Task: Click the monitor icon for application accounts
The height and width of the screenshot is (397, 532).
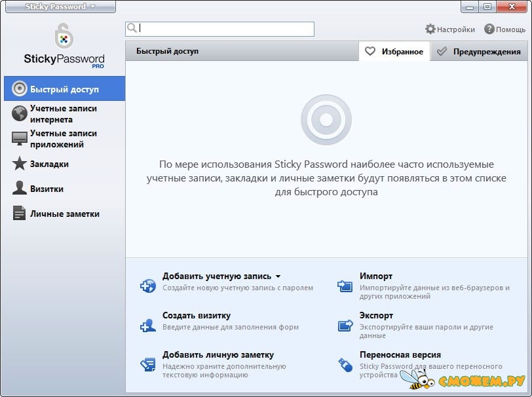Action: pyautogui.click(x=20, y=138)
